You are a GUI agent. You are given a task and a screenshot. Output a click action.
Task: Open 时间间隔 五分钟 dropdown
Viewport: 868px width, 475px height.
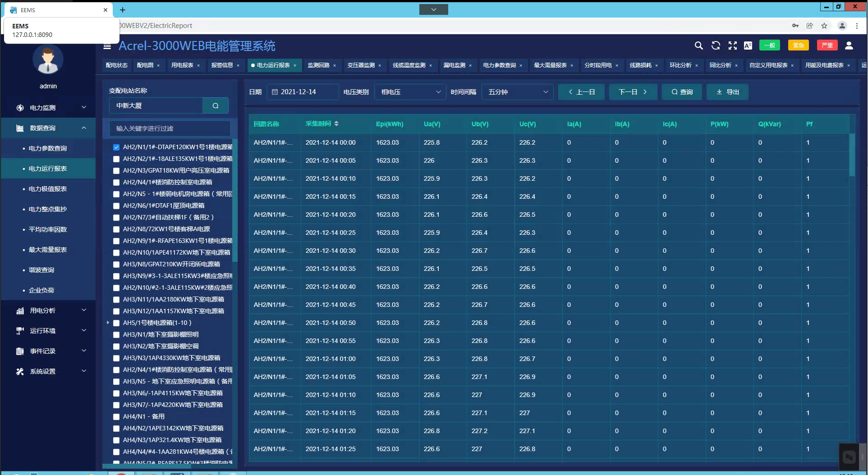coord(518,92)
